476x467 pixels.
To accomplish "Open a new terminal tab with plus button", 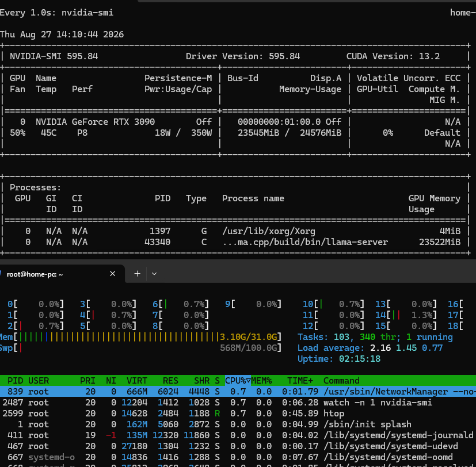I will tap(137, 274).
